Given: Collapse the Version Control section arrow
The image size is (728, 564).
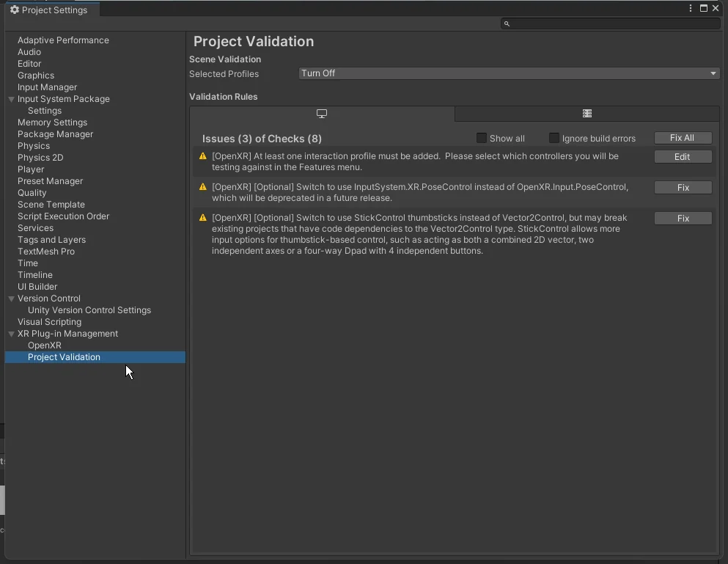Looking at the screenshot, I should [x=11, y=299].
